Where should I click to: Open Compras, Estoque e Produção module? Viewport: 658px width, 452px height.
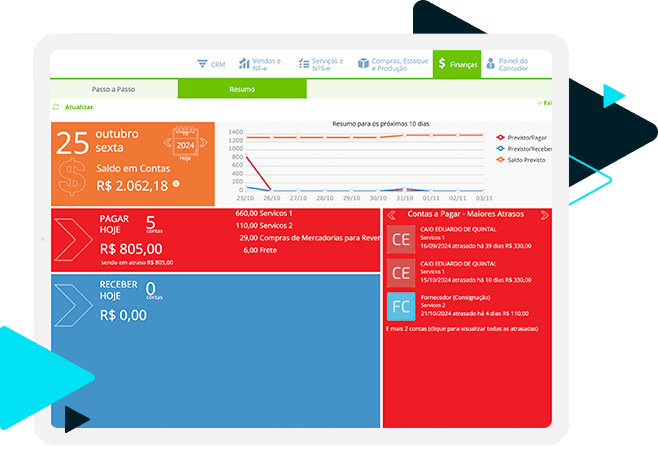364,63
